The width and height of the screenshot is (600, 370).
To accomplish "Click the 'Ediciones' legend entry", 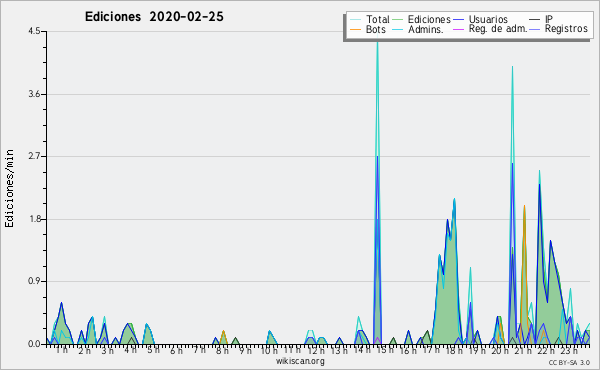I will pos(429,19).
